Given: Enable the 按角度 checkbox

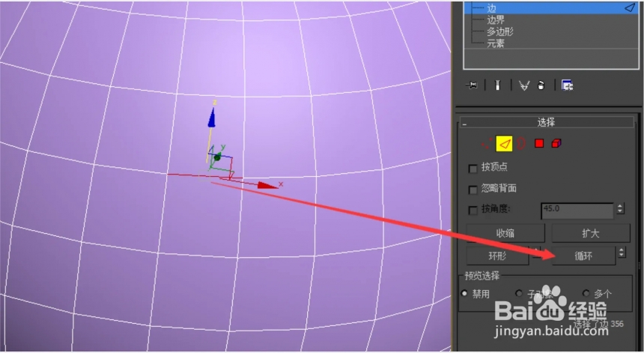Looking at the screenshot, I should coord(473,211).
